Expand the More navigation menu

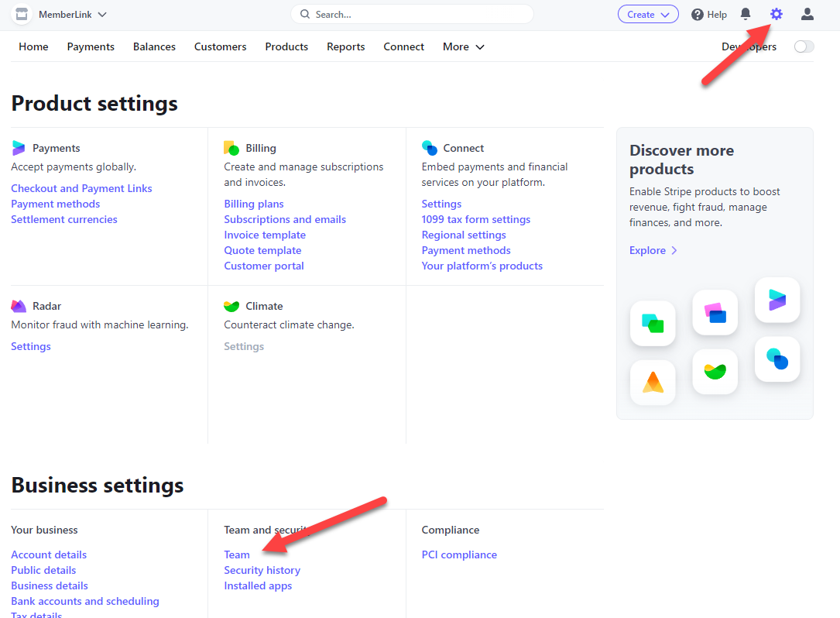point(464,46)
